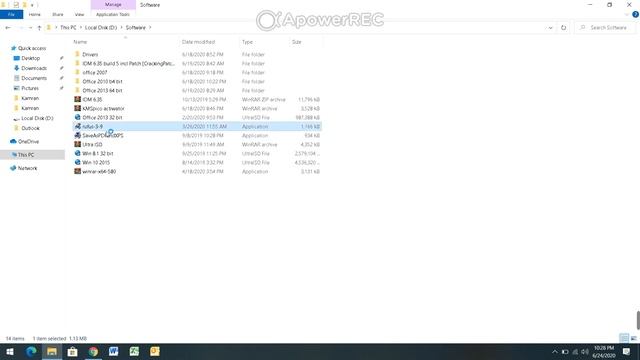Select the Ultra ISO archive icon

coord(77,144)
